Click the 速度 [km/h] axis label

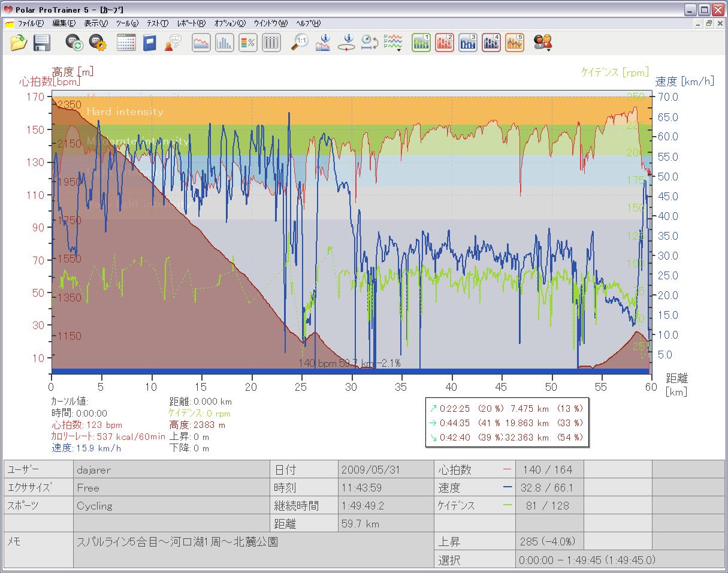684,82
